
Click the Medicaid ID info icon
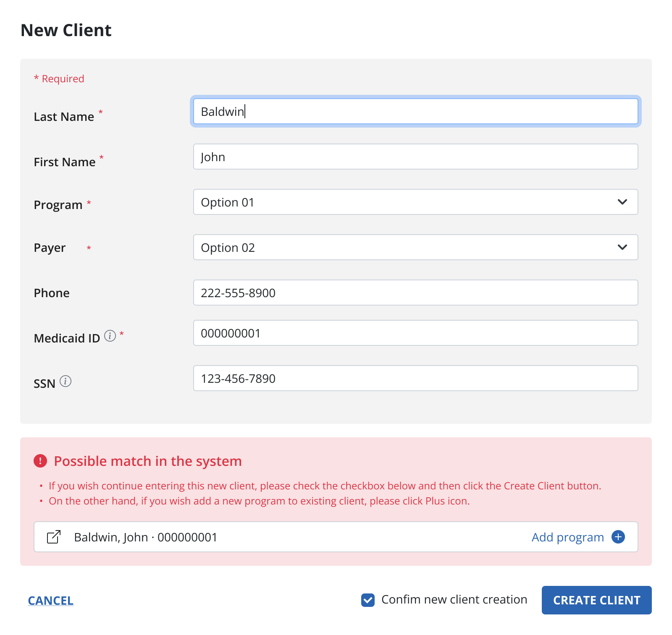click(x=110, y=336)
